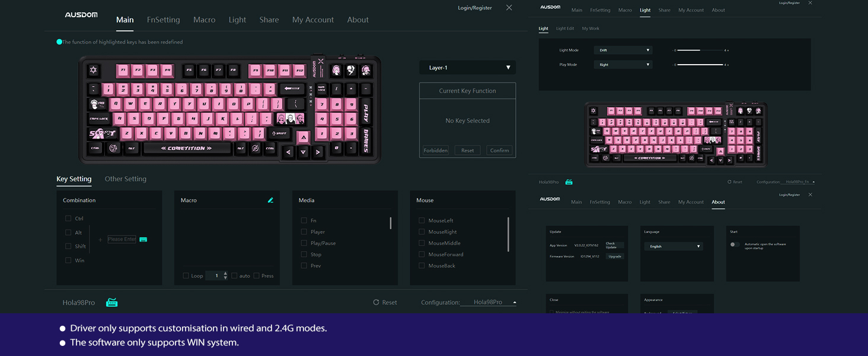Click the keyboard icon beside Please Enter field
Viewport: 868px width, 356px height.
coord(143,239)
